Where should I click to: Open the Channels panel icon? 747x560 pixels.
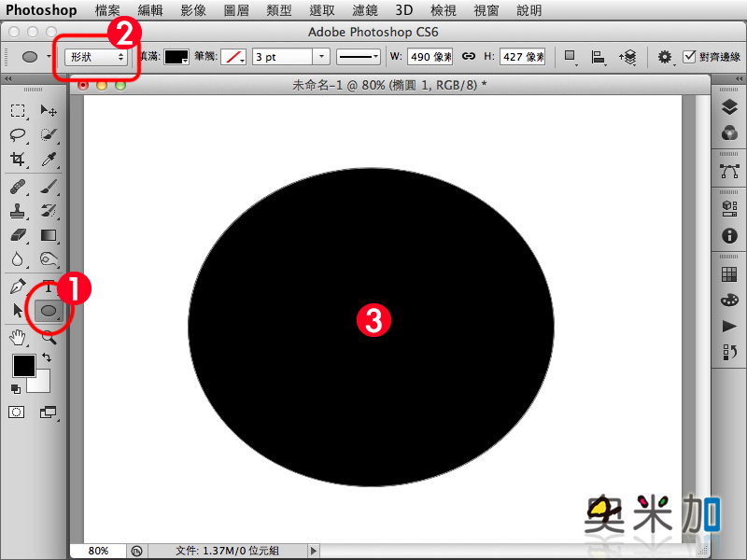tap(729, 133)
